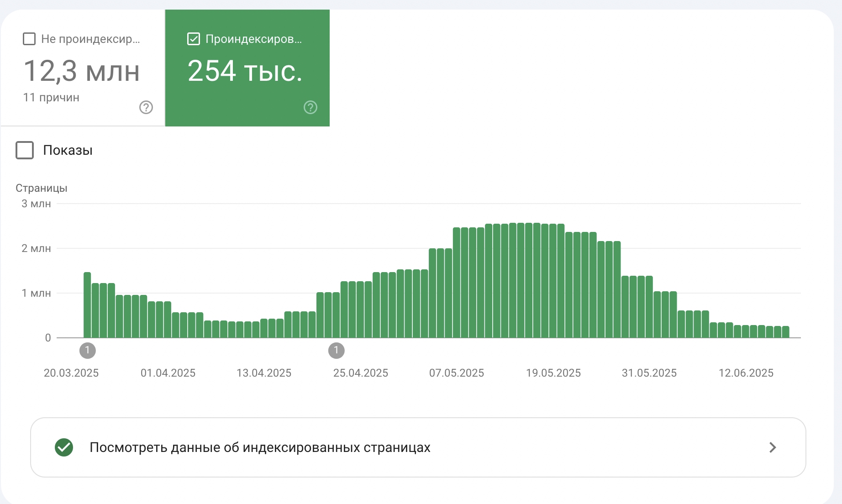Click the empty checkbox icon beside Не проиндексир...

[29, 39]
